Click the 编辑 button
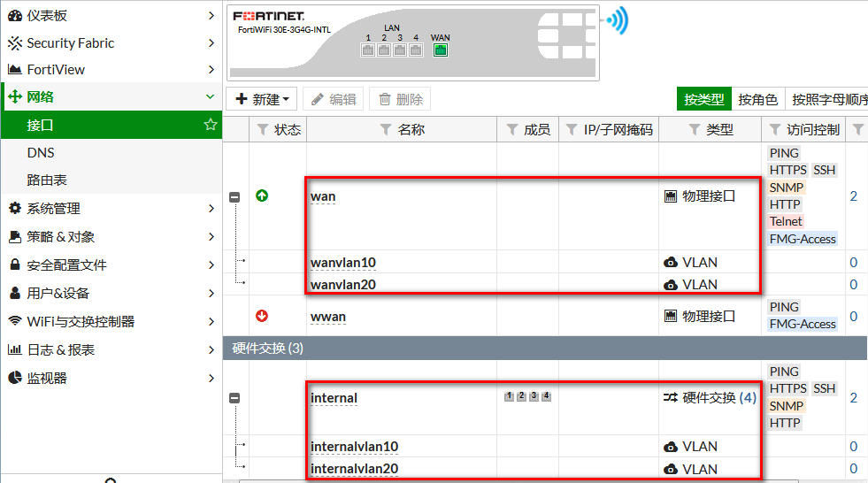This screenshot has width=868, height=483. [333, 99]
